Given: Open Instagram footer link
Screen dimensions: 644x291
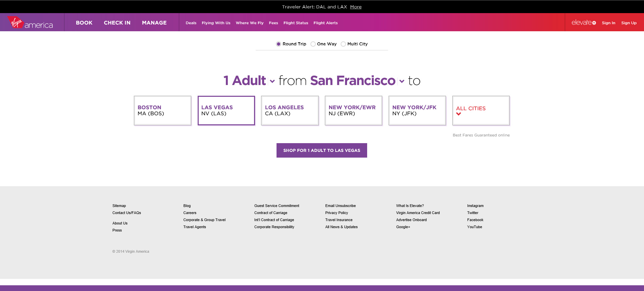Looking at the screenshot, I should pyautogui.click(x=475, y=206).
